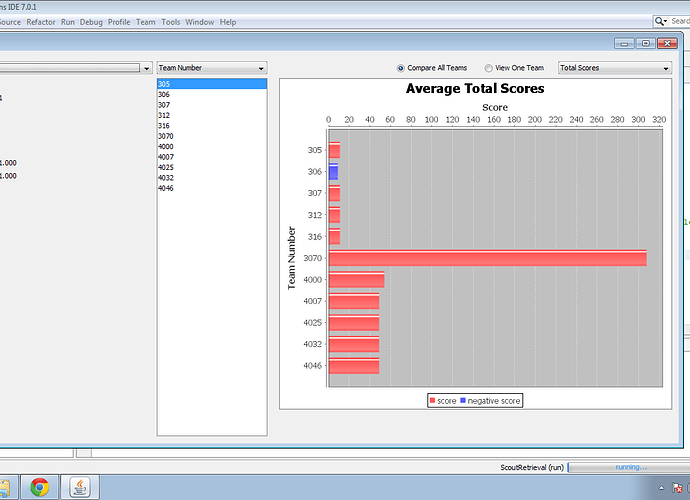Select team 307 in the list

pyautogui.click(x=212, y=105)
